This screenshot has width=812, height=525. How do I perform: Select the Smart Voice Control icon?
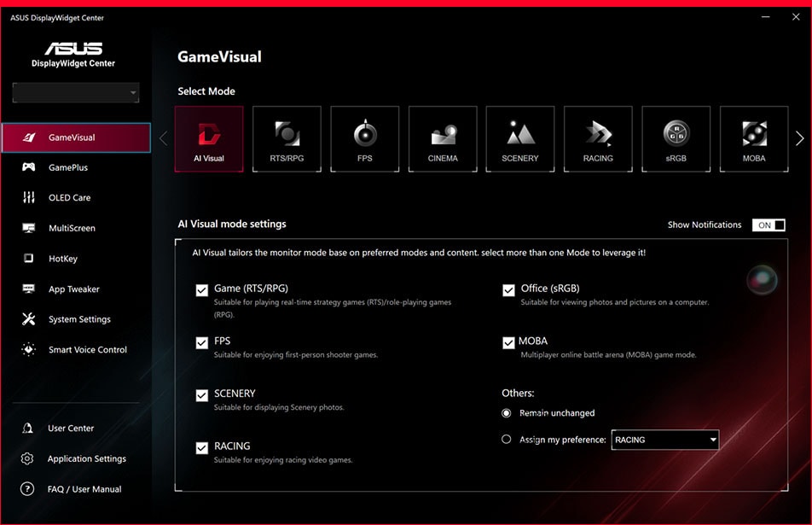29,349
